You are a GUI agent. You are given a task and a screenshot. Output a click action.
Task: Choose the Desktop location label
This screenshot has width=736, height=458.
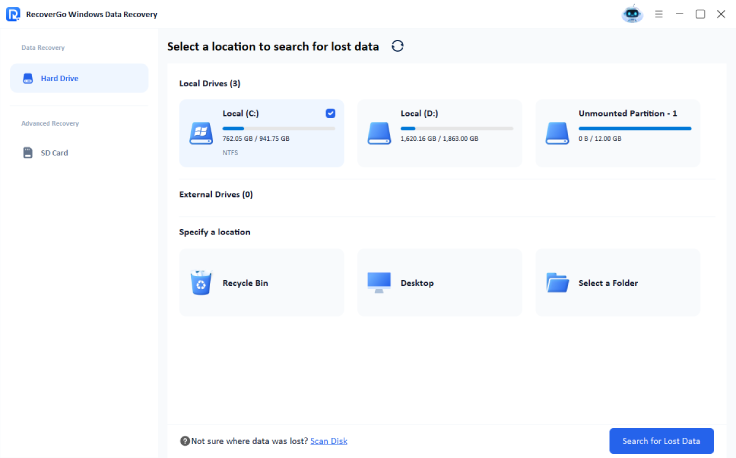417,283
